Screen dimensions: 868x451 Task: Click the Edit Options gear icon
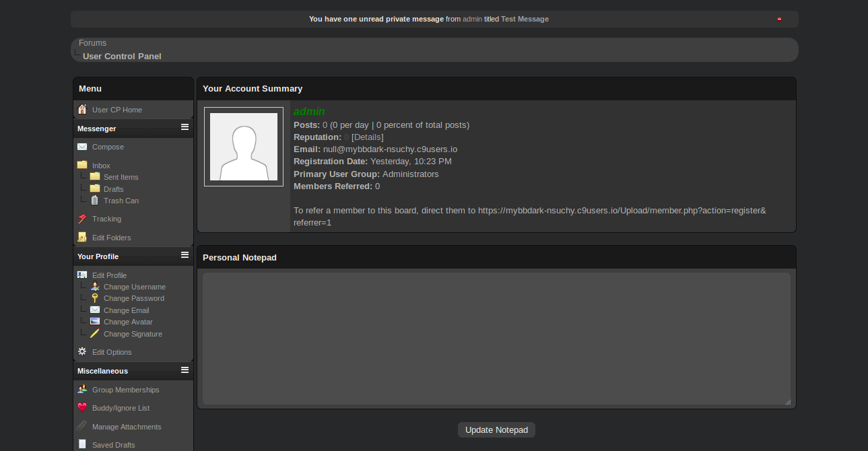[x=82, y=351]
